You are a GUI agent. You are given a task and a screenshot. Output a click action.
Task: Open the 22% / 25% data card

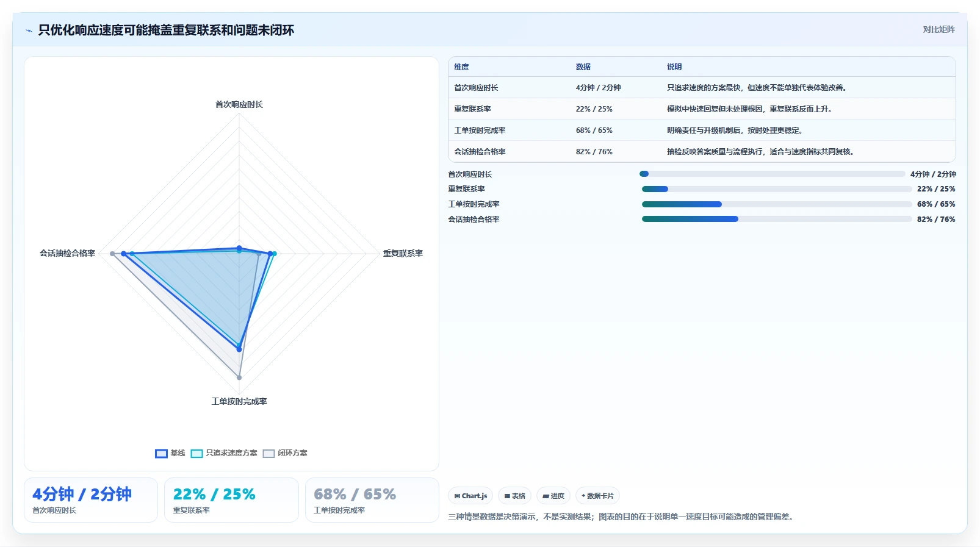tap(231, 500)
